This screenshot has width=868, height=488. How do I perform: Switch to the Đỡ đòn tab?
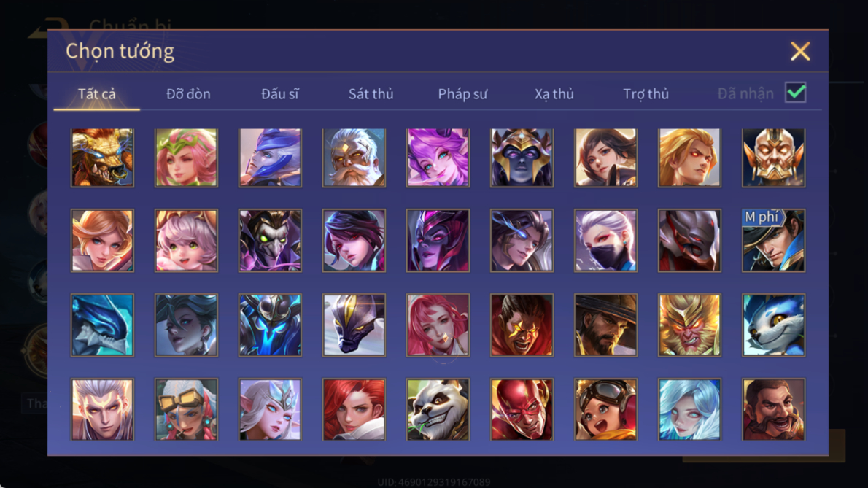[x=188, y=94]
